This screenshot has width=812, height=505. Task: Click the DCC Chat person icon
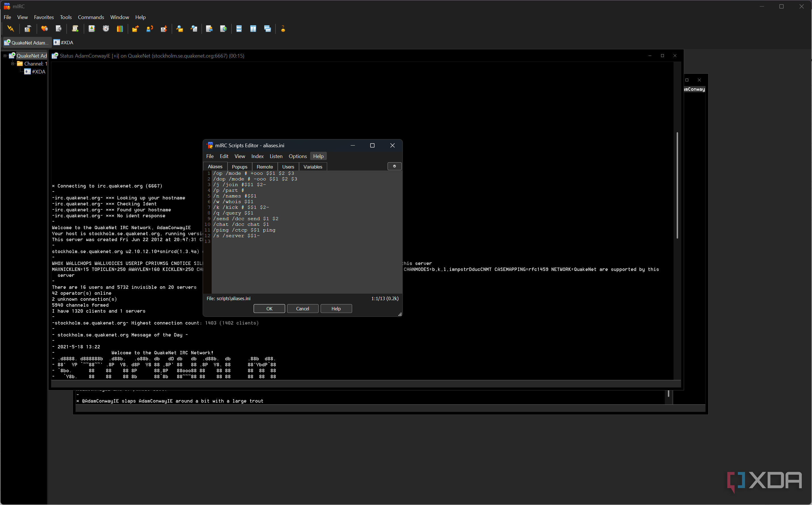tap(150, 29)
